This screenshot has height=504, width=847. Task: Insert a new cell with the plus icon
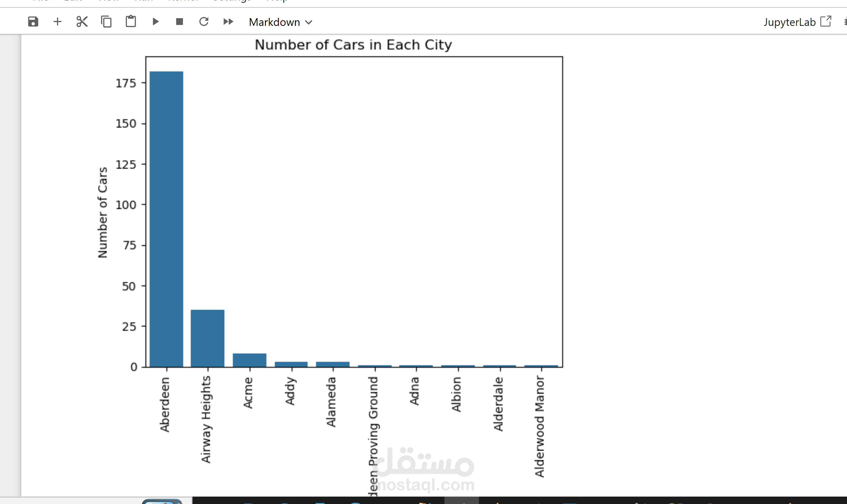57,22
